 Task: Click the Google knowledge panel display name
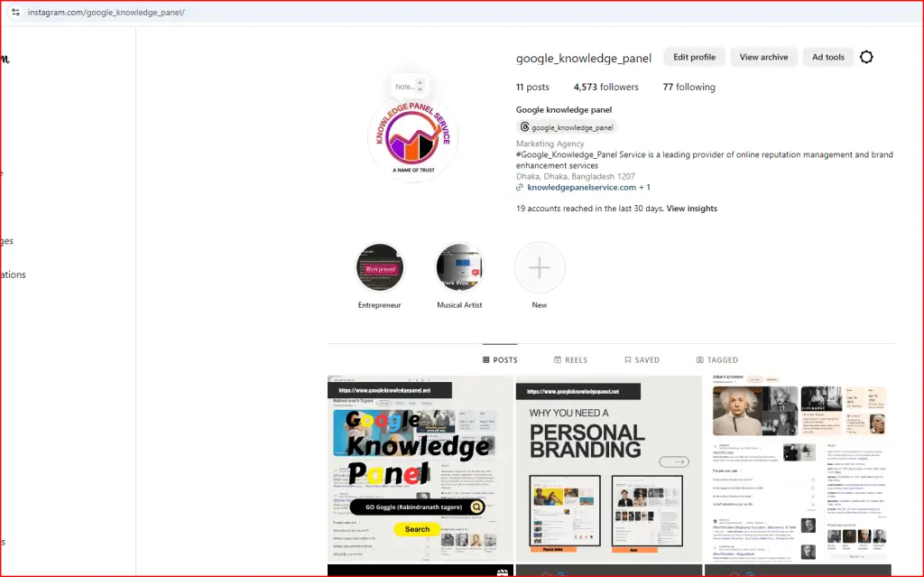(x=564, y=110)
